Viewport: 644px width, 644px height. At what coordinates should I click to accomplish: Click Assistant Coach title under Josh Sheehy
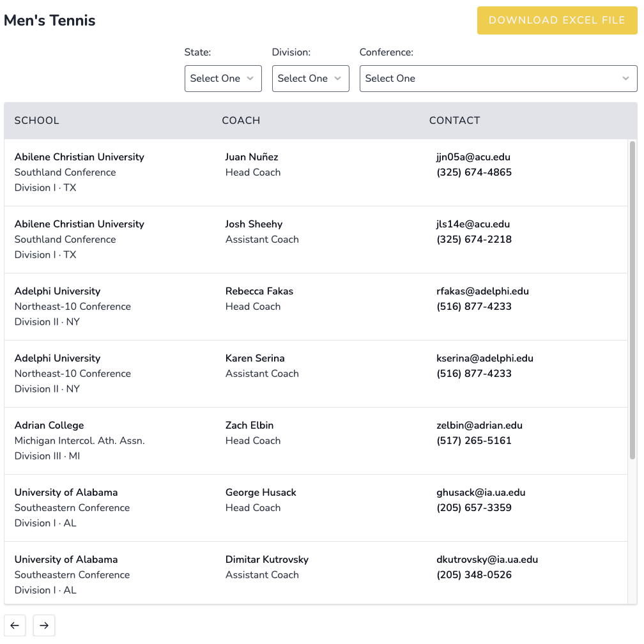[x=262, y=240]
